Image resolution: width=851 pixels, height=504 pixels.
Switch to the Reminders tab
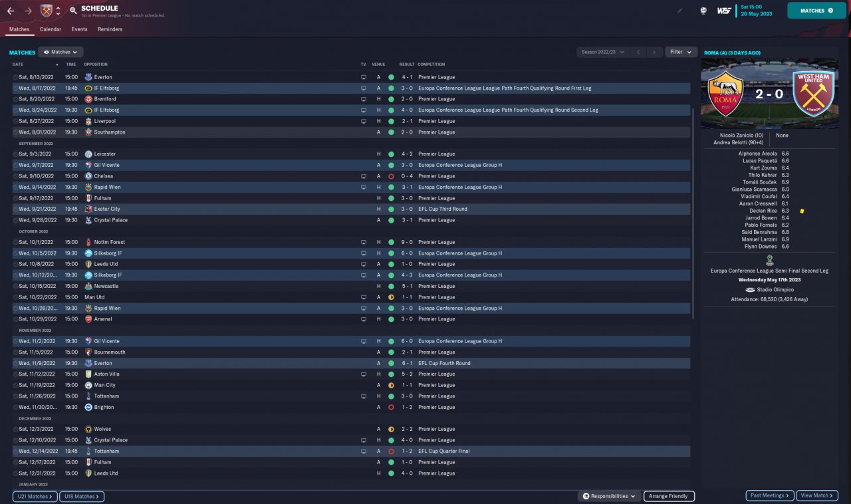coord(110,29)
